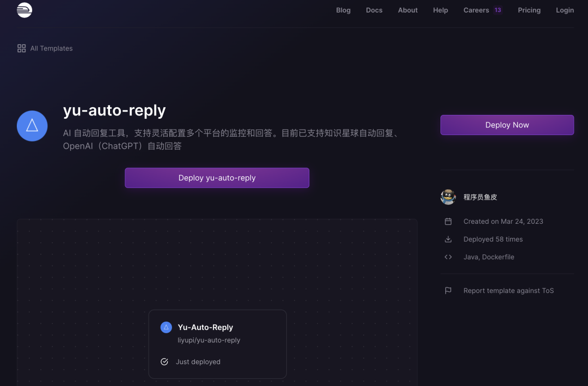Click the All Templates grid icon

[x=22, y=48]
